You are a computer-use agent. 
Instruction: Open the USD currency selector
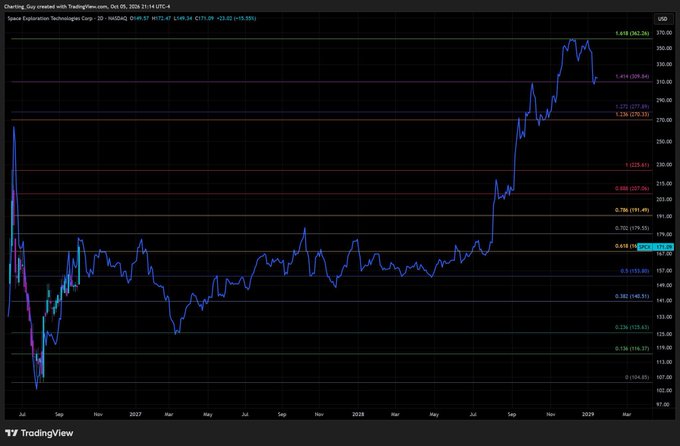click(x=662, y=19)
